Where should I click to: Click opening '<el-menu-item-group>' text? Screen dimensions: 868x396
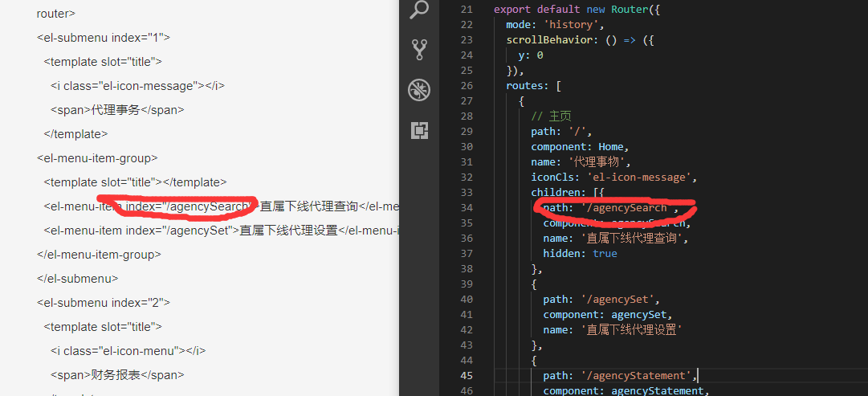97,158
